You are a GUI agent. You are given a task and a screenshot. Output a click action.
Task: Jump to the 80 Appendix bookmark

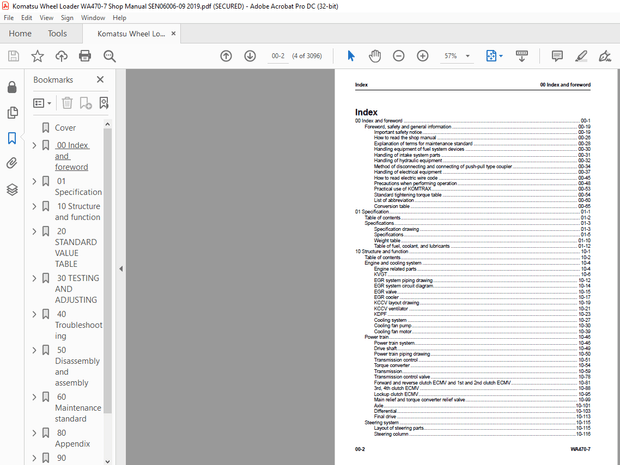coord(72,439)
